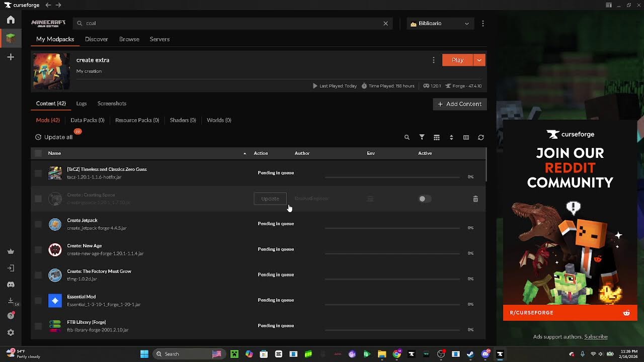Click the TaCZ download progress bar
Viewport: 644px width, 362px height.
click(392, 177)
